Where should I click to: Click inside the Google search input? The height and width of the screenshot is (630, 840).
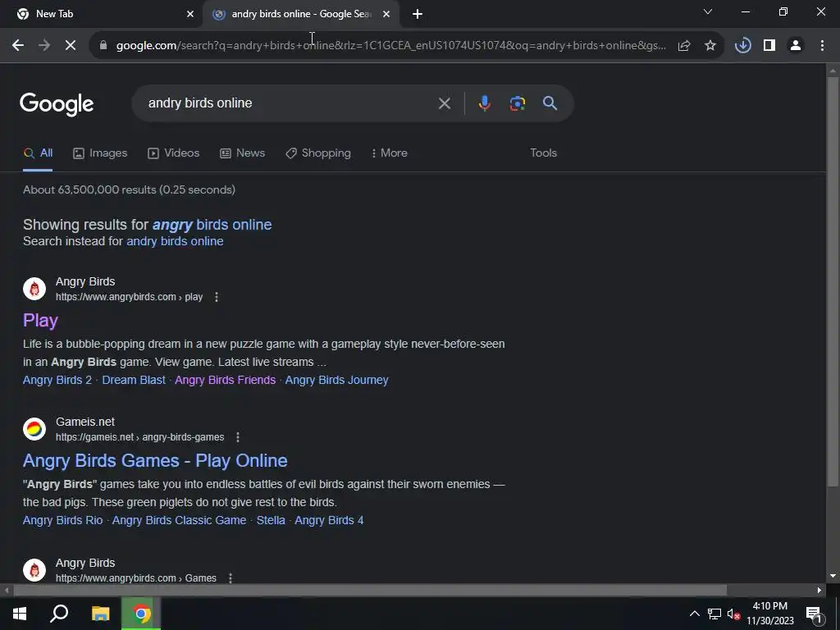pyautogui.click(x=290, y=103)
